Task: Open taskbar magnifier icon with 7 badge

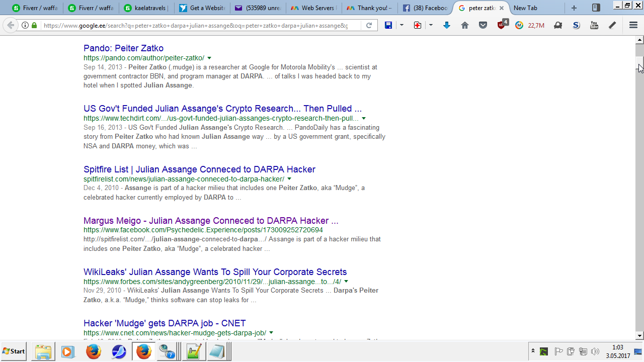Action: click(x=167, y=351)
